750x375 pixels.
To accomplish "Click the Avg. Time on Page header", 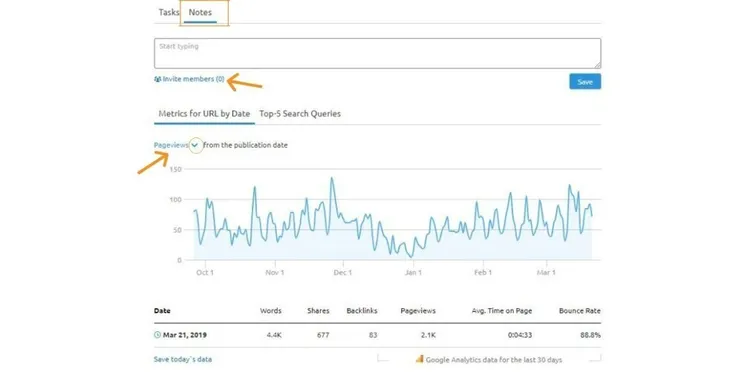I will (x=502, y=311).
